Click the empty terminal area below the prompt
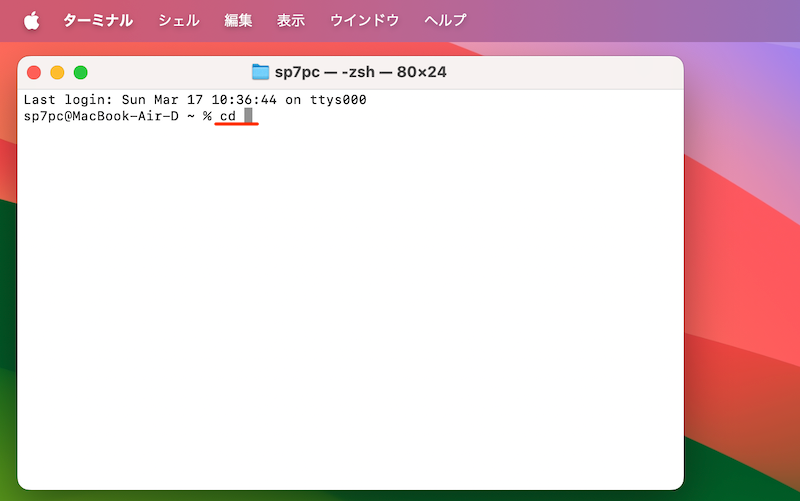Viewport: 800px width, 501px height. (x=350, y=300)
